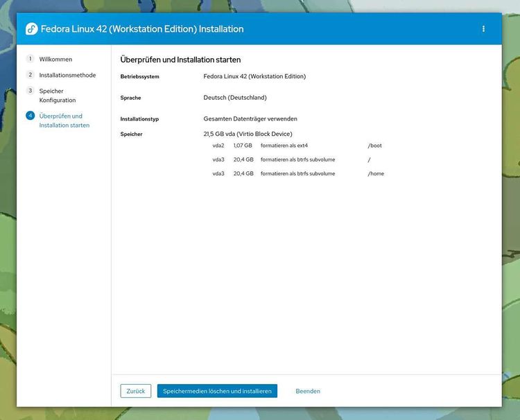Switch to the Installationsmethode step
Image resolution: width=520 pixels, height=420 pixels.
pos(67,76)
